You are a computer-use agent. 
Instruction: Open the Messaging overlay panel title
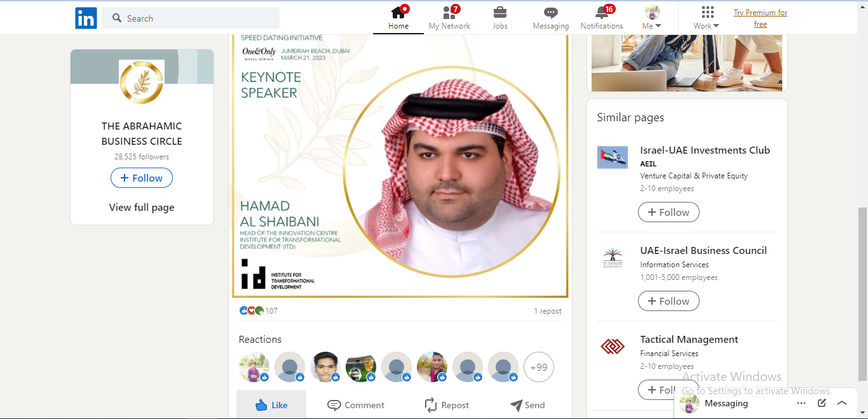coord(726,403)
